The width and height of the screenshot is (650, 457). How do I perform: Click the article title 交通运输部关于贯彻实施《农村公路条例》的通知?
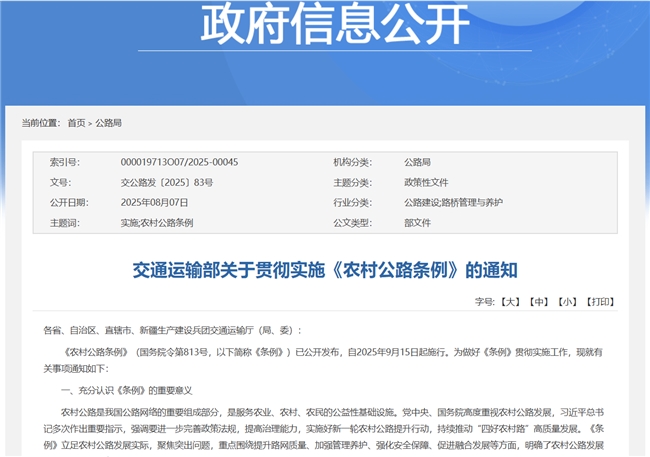[x=325, y=270]
